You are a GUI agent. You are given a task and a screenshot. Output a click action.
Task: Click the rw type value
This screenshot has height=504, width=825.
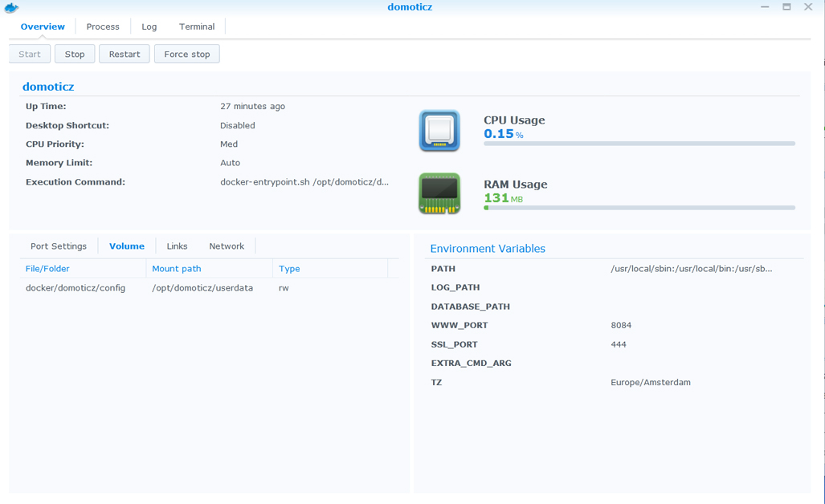pyautogui.click(x=284, y=288)
